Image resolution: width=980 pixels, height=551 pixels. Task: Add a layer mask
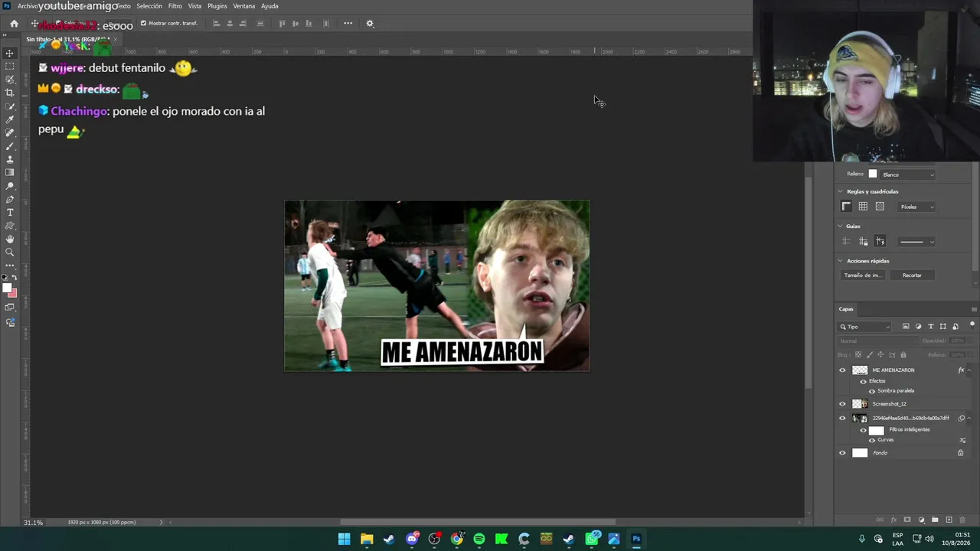pos(907,520)
